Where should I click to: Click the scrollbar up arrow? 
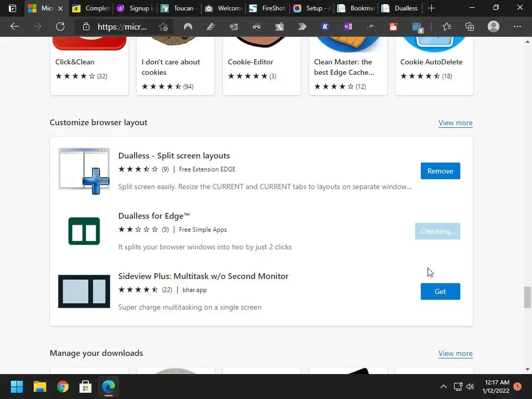tap(527, 42)
